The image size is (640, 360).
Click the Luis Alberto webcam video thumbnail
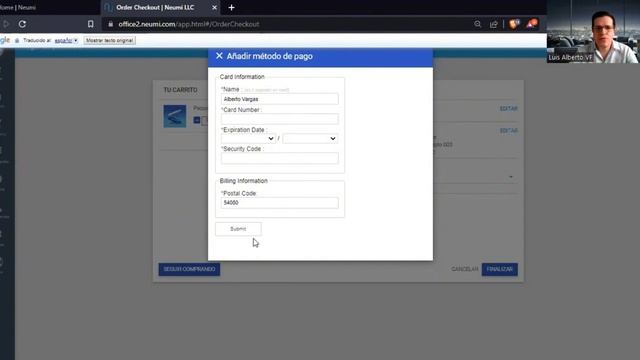coord(593,31)
